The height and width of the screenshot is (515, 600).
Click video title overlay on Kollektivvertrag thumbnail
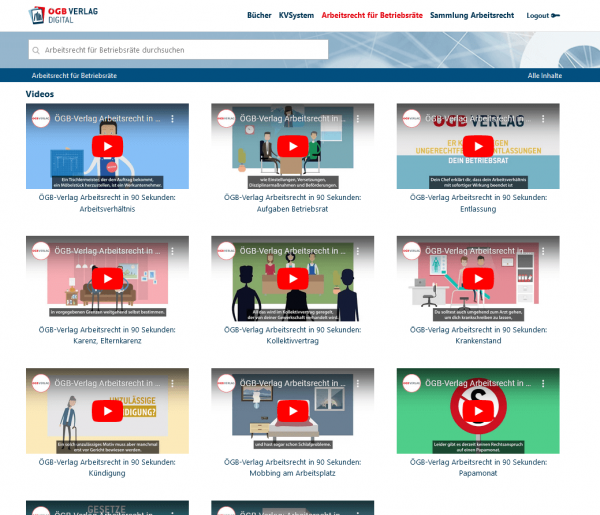click(x=292, y=251)
